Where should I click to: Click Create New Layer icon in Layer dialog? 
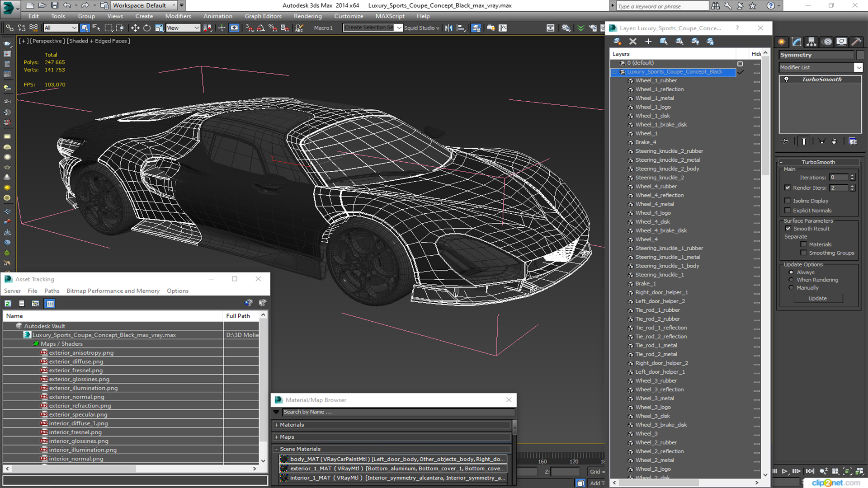[617, 42]
